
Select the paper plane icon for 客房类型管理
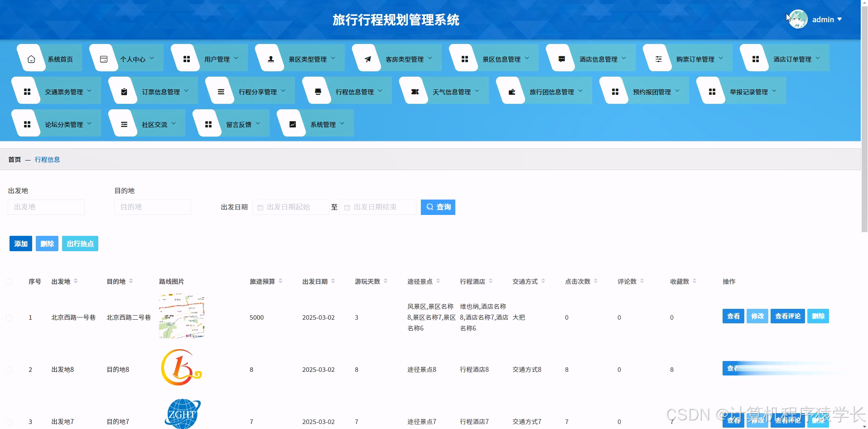[368, 58]
